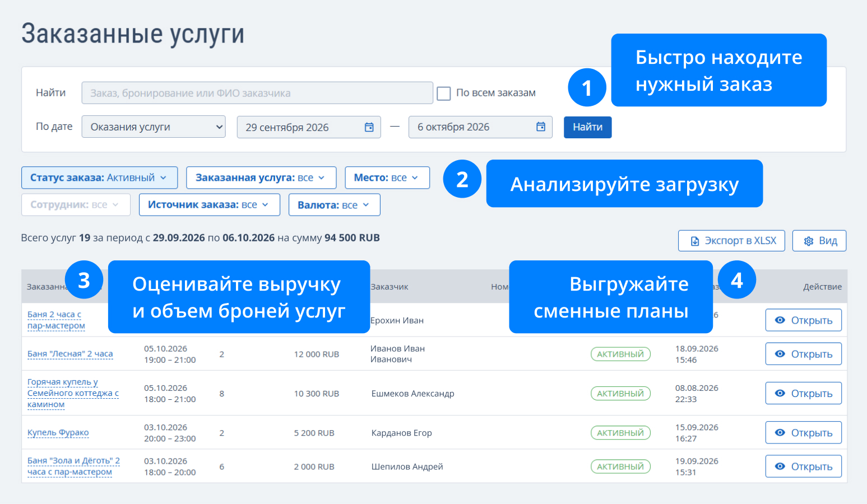Screen dimensions: 867x504
Task: Click the eye icon in the Ерохин Иван row
Action: point(780,320)
